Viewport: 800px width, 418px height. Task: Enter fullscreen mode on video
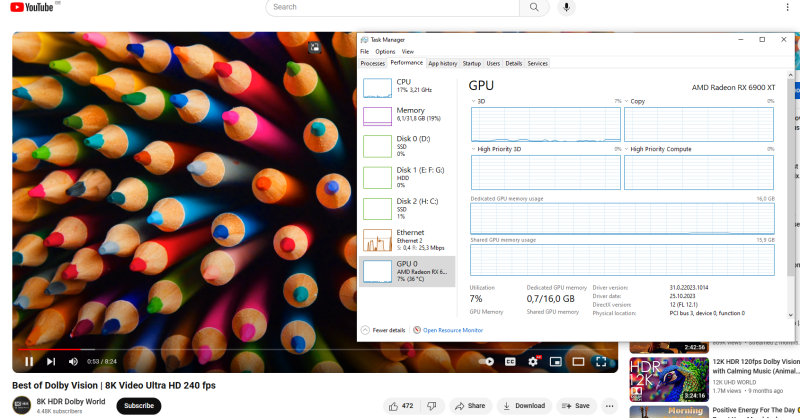[x=600, y=361]
